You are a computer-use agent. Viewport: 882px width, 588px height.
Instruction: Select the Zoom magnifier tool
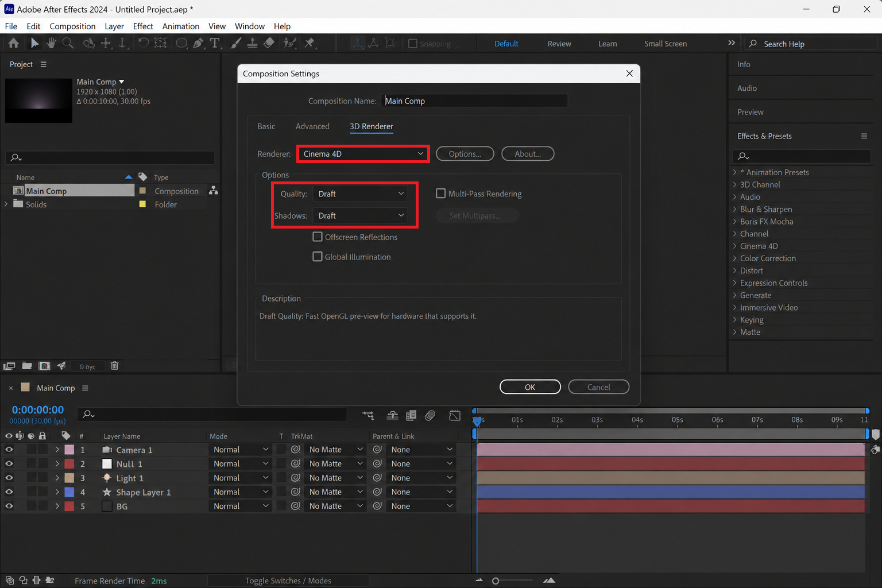pos(68,43)
